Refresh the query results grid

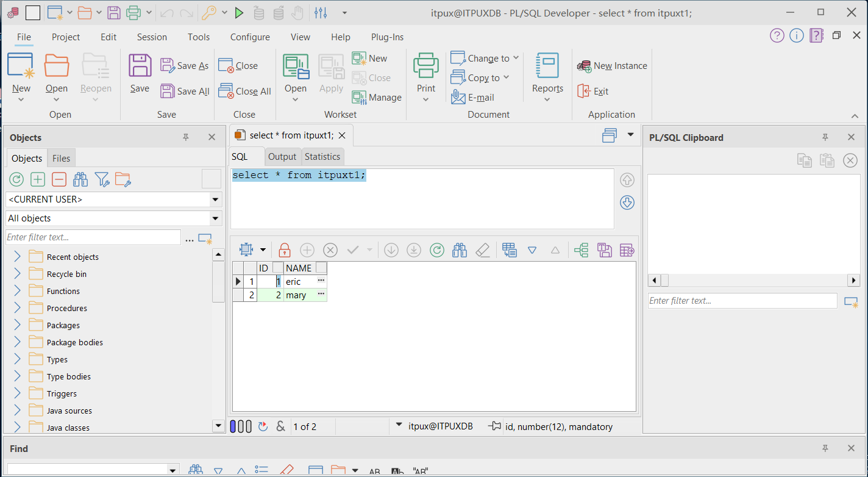pyautogui.click(x=436, y=249)
